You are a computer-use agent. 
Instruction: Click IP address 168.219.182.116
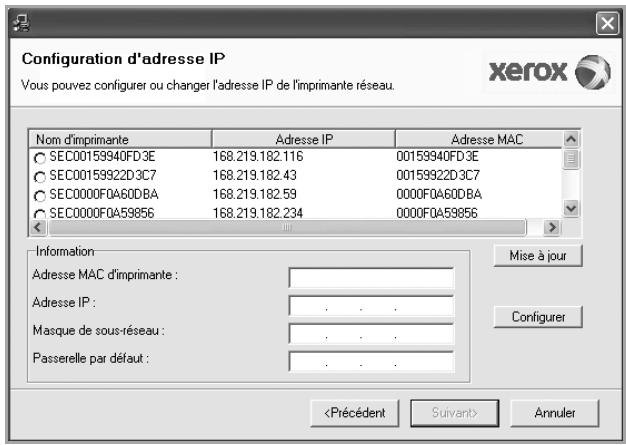pyautogui.click(x=258, y=156)
